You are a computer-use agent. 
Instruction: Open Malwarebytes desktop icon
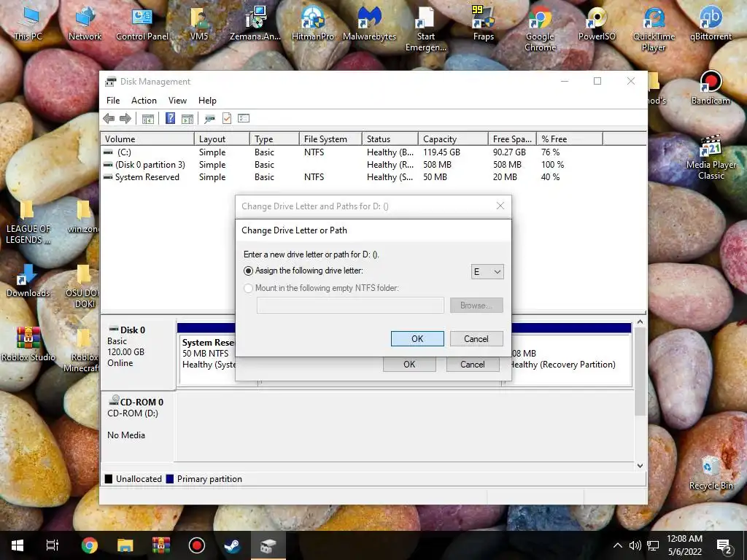pyautogui.click(x=369, y=23)
